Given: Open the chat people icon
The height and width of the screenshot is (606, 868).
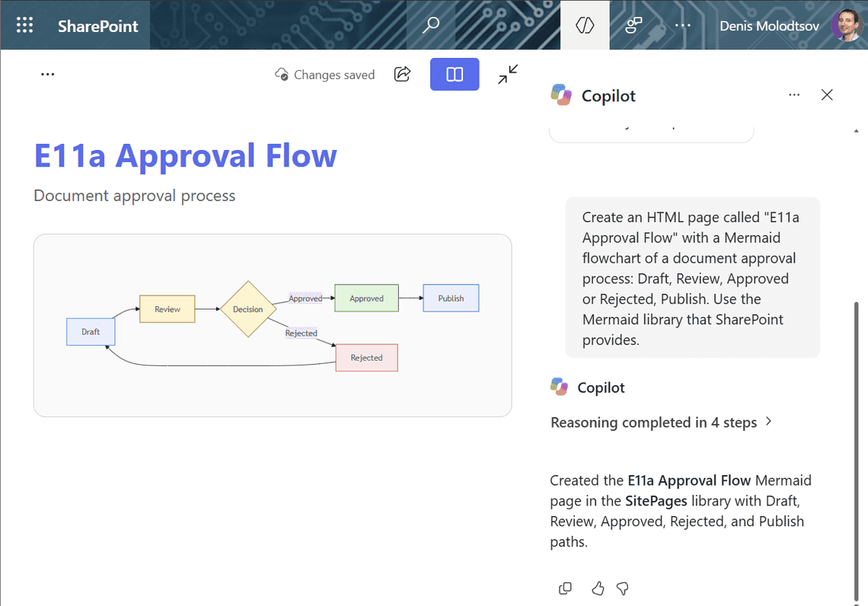Looking at the screenshot, I should (633, 25).
